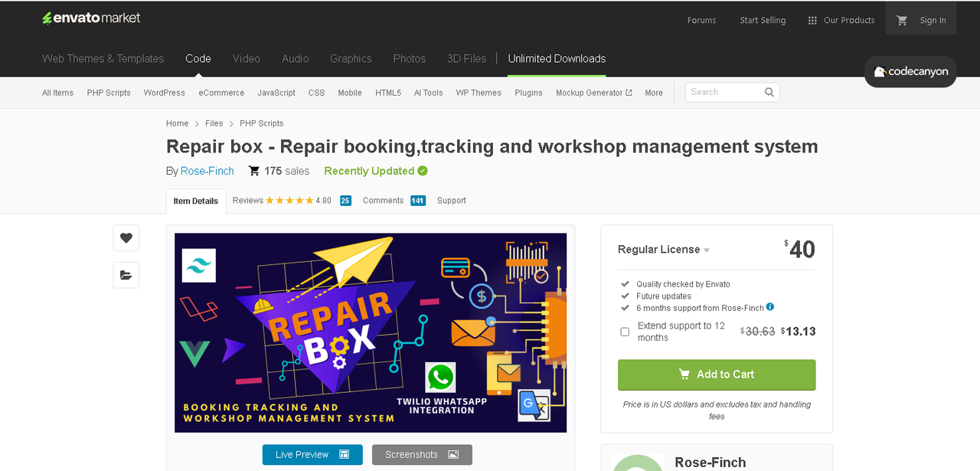Switch to the Item Details tab
This screenshot has height=471, width=980.
[196, 201]
